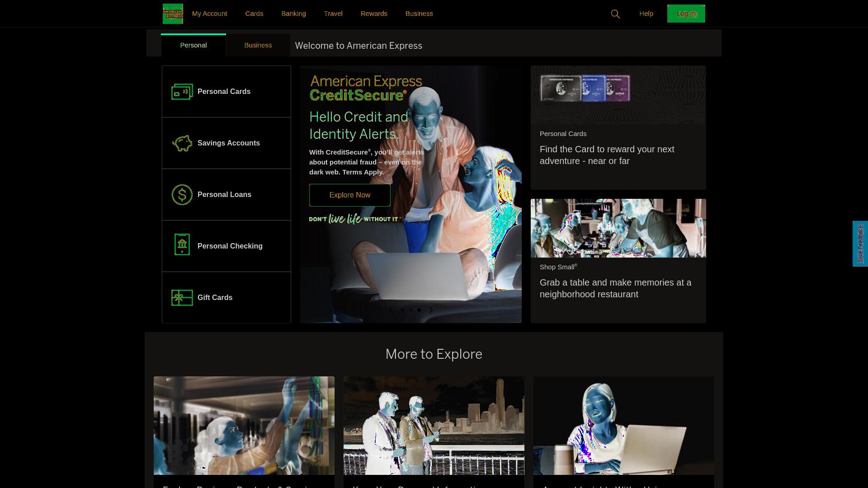Click the American Express logo

pos(173,14)
